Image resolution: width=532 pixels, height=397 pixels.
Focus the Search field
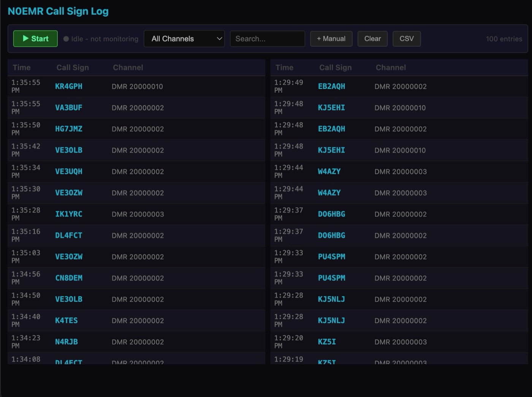point(268,39)
